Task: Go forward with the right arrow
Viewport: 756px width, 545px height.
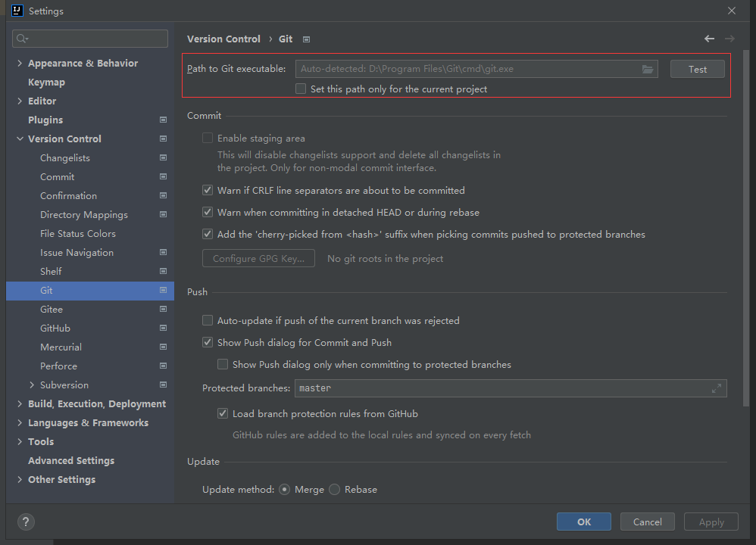Action: point(729,39)
